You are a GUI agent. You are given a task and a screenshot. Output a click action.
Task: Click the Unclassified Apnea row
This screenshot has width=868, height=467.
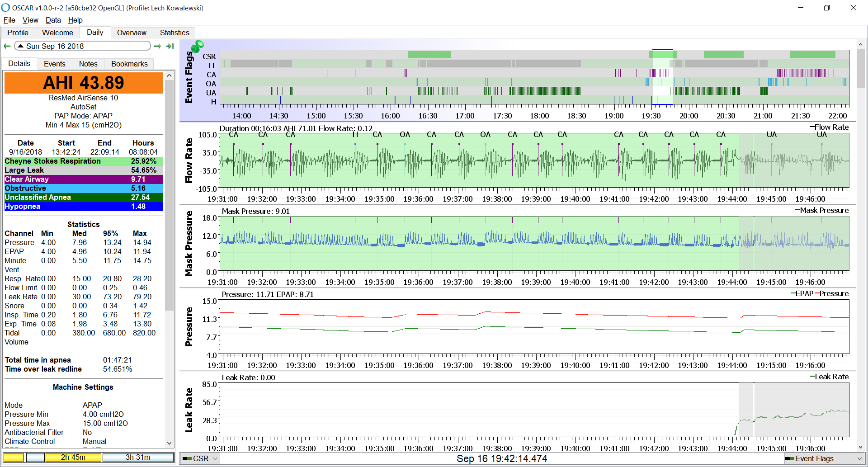point(83,197)
